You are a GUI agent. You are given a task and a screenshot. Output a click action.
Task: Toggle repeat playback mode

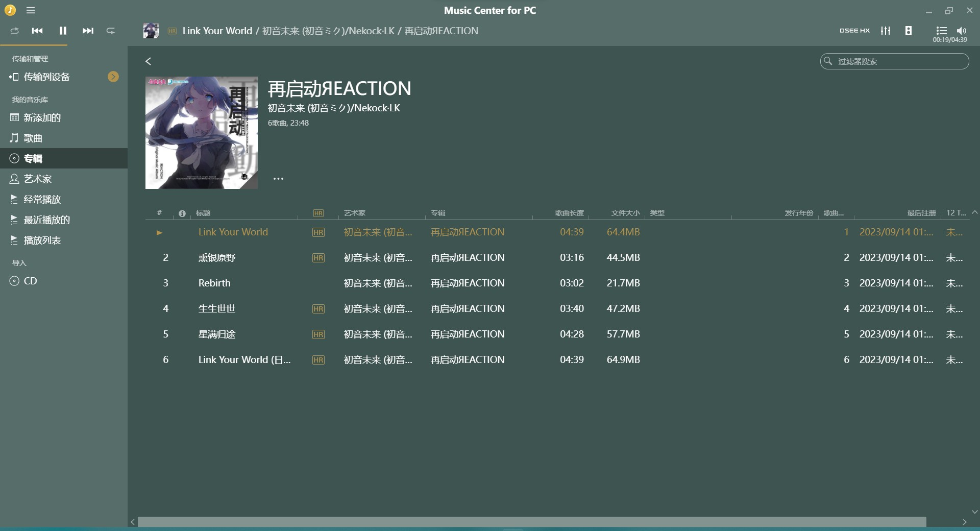(111, 31)
